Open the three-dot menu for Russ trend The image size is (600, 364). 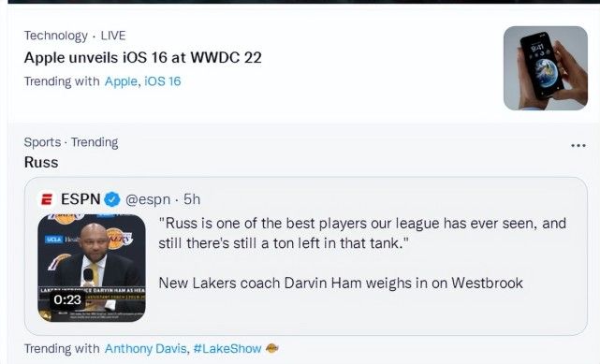[x=578, y=145]
